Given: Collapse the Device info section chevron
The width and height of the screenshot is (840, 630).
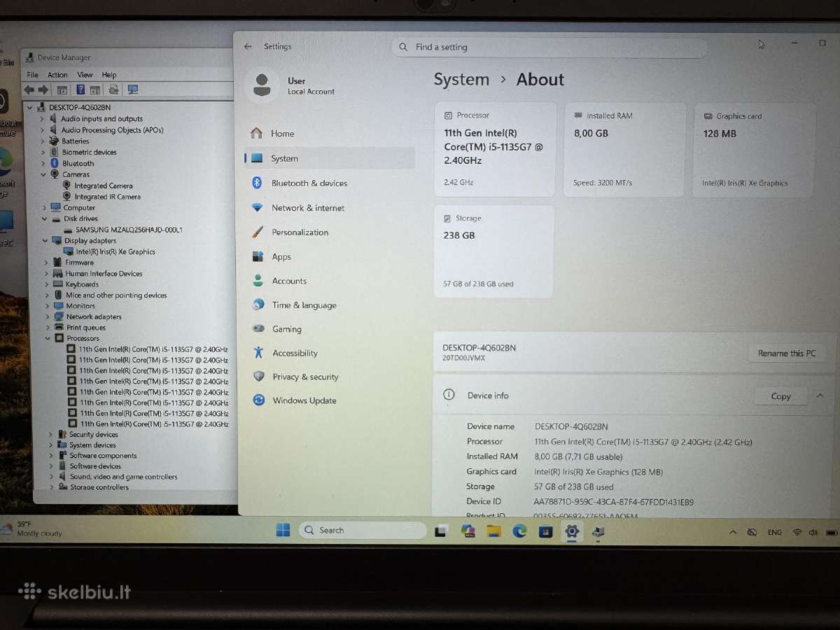Looking at the screenshot, I should [x=820, y=395].
